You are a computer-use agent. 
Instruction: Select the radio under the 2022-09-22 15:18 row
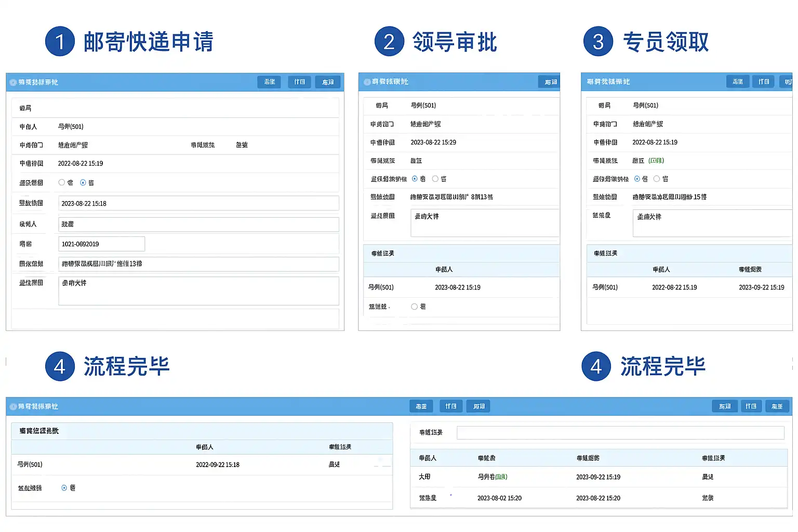coord(64,488)
